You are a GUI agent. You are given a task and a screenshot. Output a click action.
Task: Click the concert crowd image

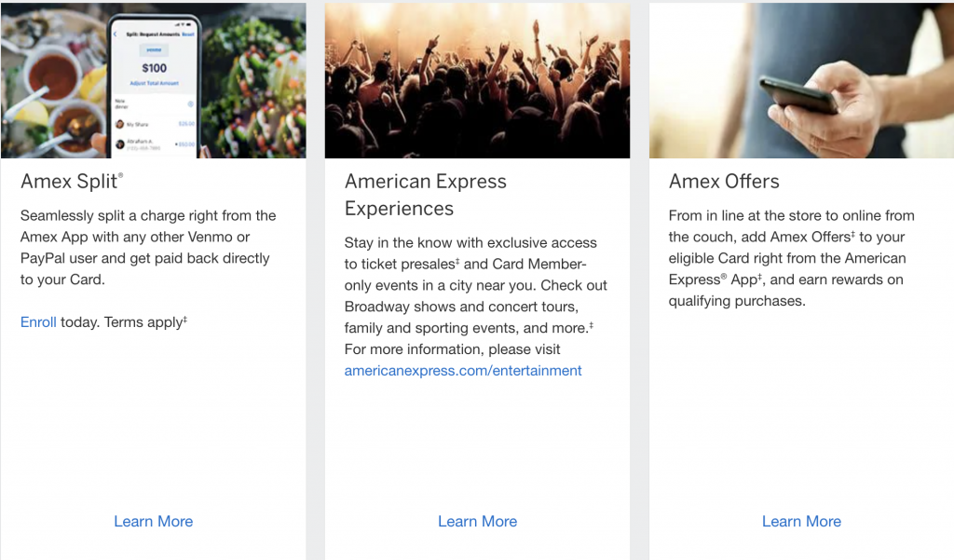tap(477, 80)
